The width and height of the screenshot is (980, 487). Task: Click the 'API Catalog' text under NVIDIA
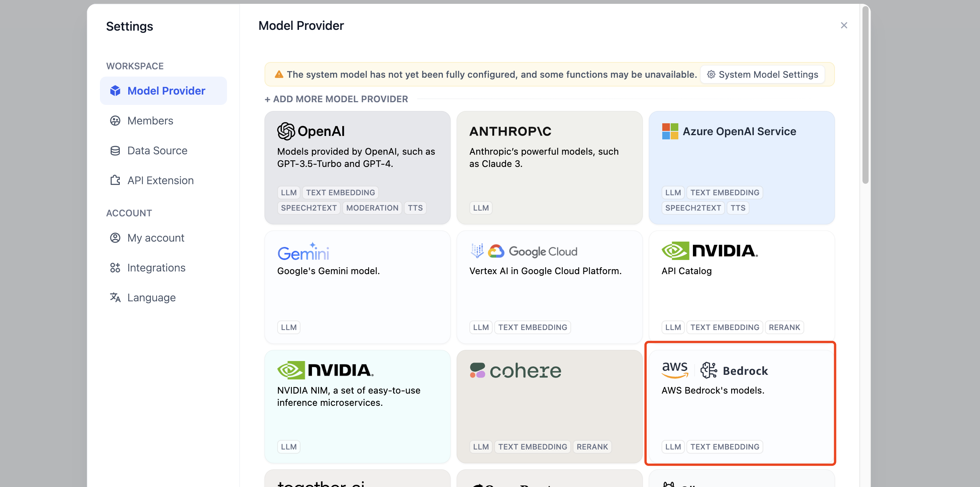[686, 271]
